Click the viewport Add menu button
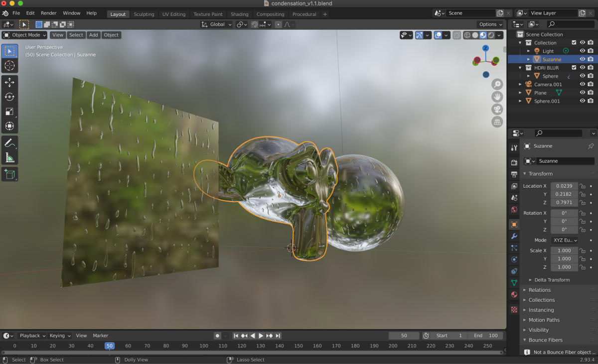Screen dimensions: 598x364 94,35
